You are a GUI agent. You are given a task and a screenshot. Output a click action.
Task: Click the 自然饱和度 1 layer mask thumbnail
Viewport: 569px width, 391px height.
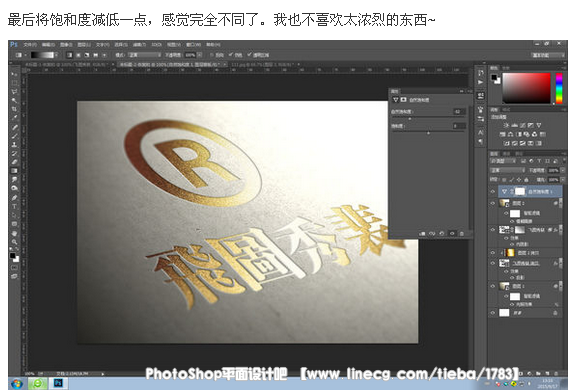pyautogui.click(x=520, y=191)
